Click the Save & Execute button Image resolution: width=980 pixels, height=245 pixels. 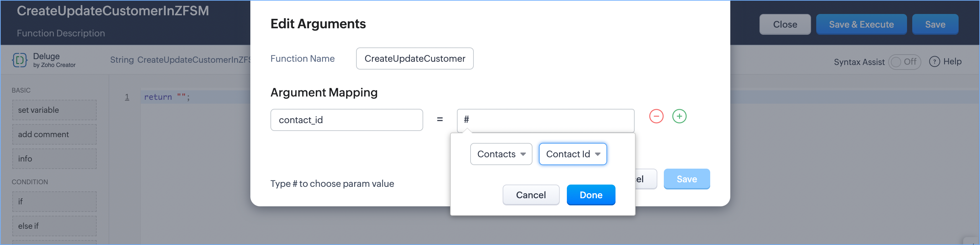(861, 24)
